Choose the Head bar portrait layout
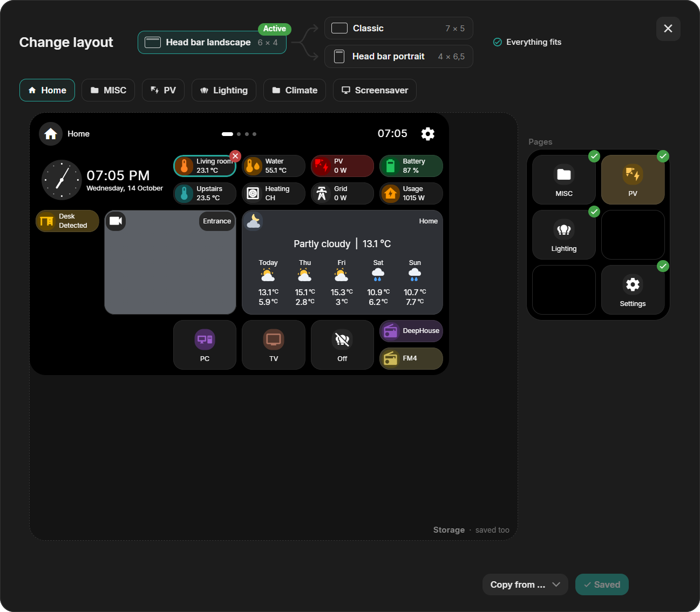Viewport: 700px width, 612px height. [x=398, y=56]
